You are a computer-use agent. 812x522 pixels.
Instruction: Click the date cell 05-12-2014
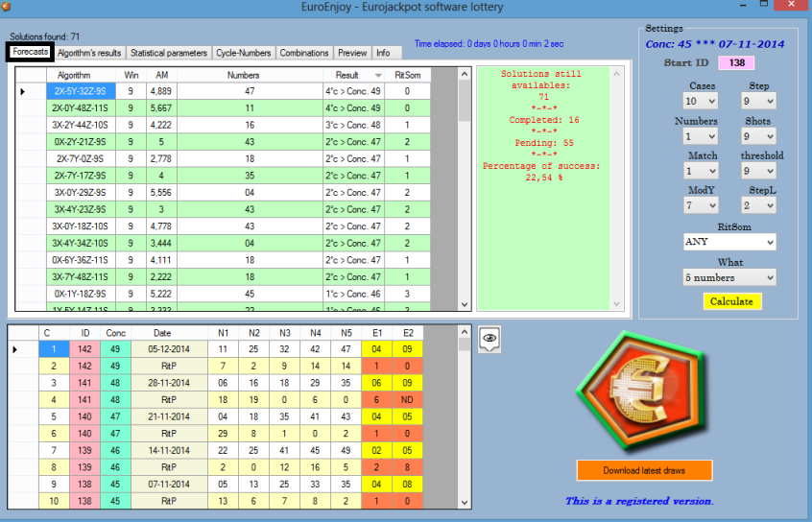pos(169,349)
